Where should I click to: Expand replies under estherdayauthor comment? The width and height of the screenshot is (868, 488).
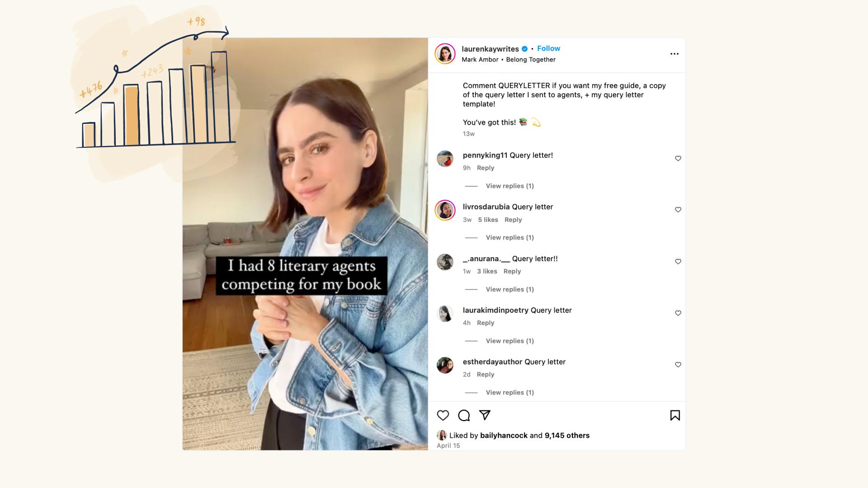(x=509, y=392)
